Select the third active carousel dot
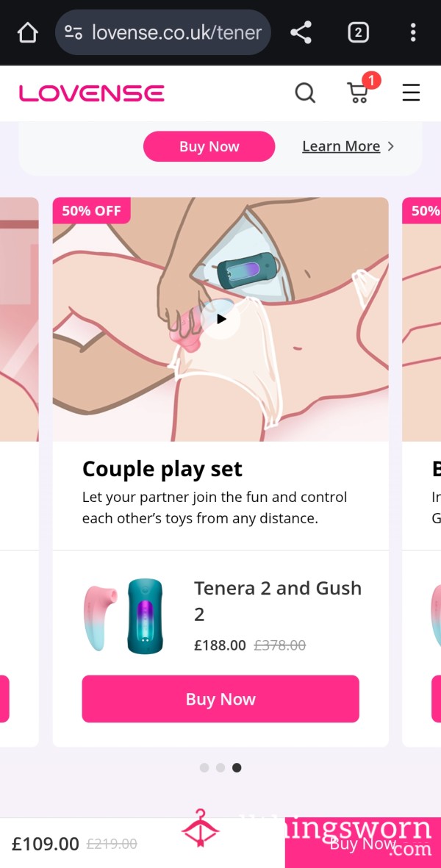Screen dimensions: 441x868 point(236,768)
